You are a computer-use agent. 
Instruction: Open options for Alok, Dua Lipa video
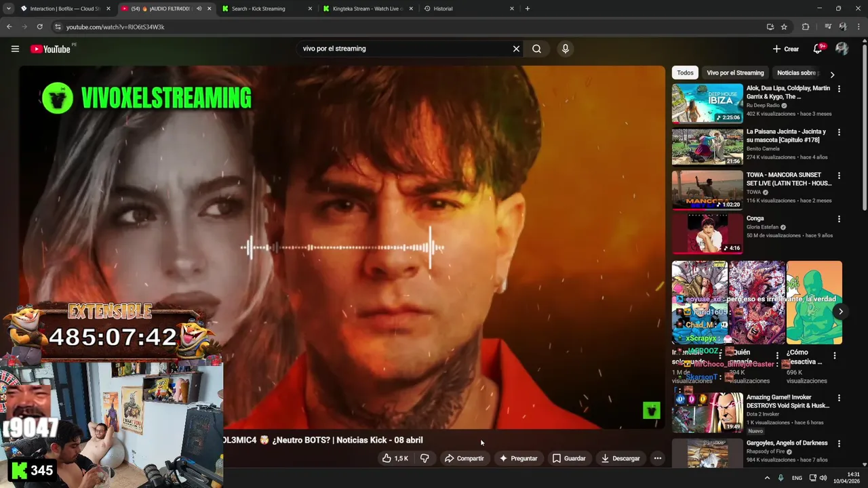coord(839,89)
